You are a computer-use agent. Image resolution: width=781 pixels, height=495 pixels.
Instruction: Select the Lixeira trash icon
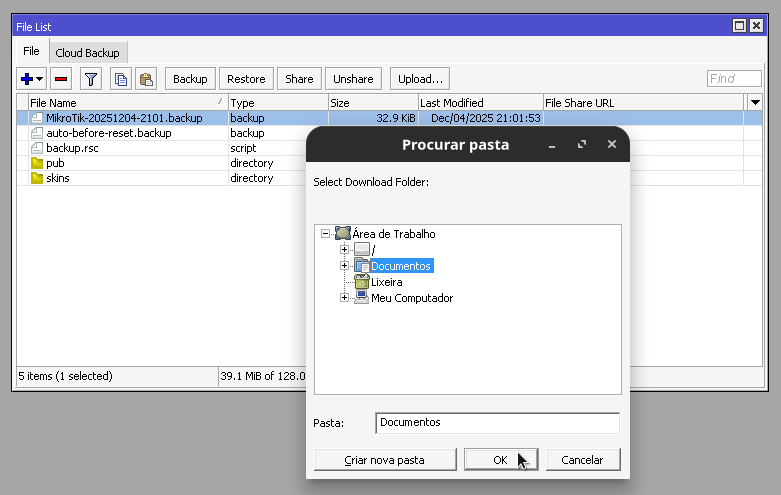tap(362, 282)
